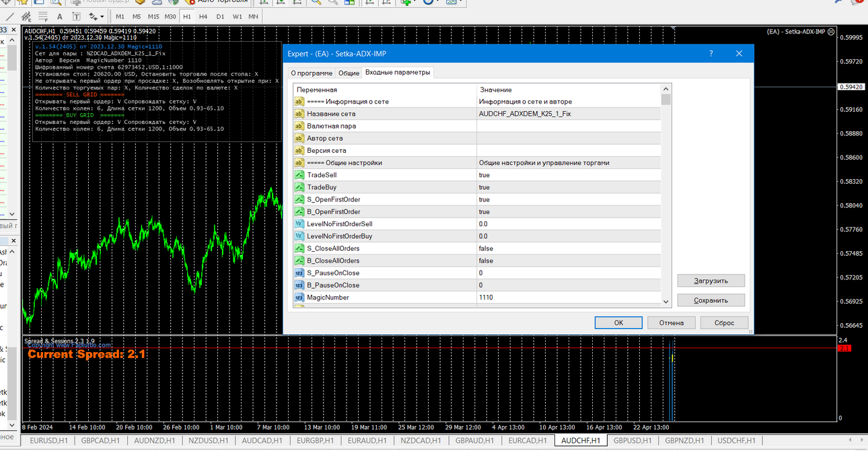
Task: Click the boolean icon beside S_CloseAllOrders
Action: coord(299,248)
